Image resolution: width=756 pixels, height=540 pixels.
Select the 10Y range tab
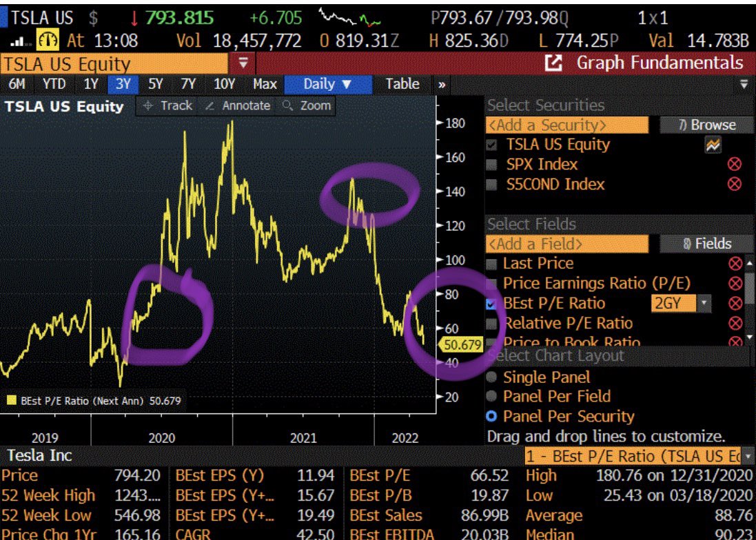tap(224, 84)
